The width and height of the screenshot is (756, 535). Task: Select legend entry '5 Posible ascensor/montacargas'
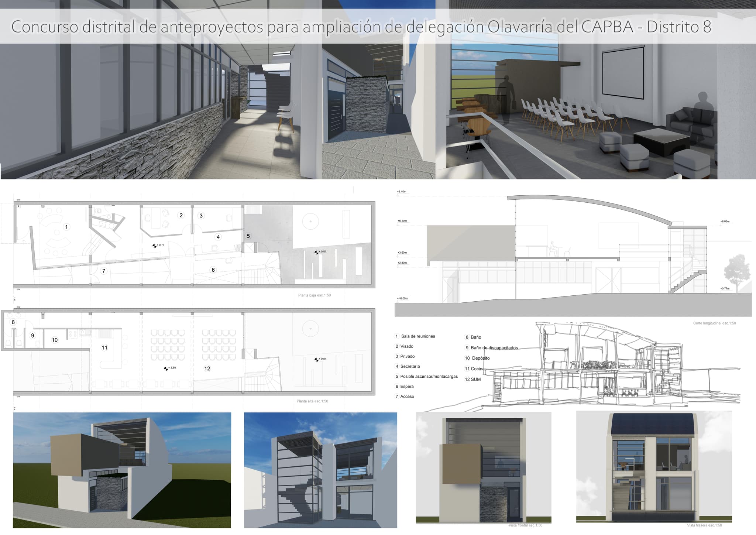pyautogui.click(x=426, y=377)
